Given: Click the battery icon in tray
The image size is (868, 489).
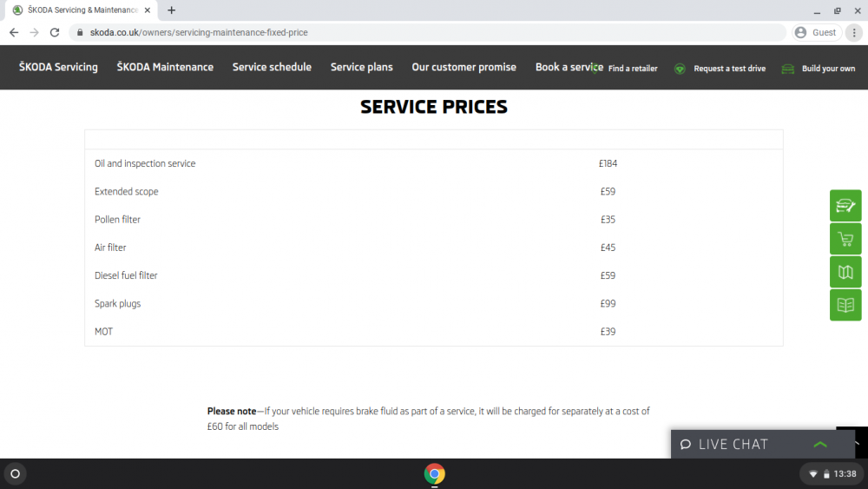Looking at the screenshot, I should pyautogui.click(x=826, y=474).
